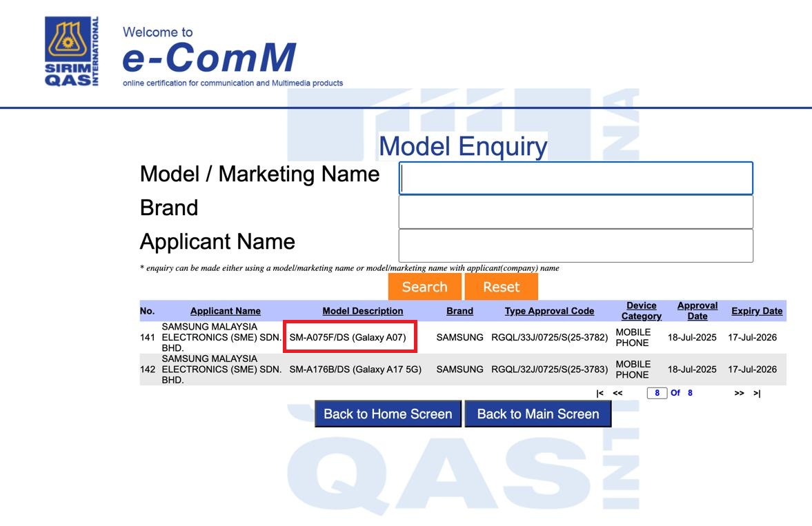Click the Model / Marketing Name field

tap(575, 179)
